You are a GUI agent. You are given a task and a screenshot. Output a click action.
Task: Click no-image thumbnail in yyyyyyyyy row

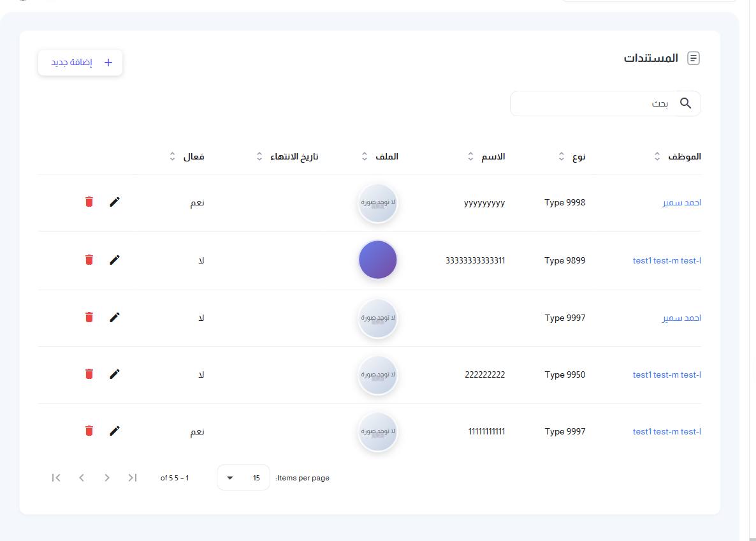point(377,203)
